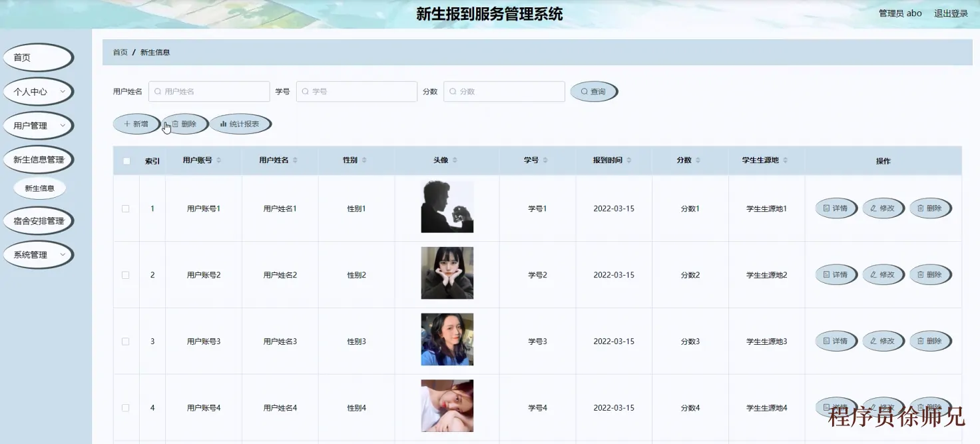Click 删除 for 用户账号1 row
The height and width of the screenshot is (444, 980).
tap(931, 208)
